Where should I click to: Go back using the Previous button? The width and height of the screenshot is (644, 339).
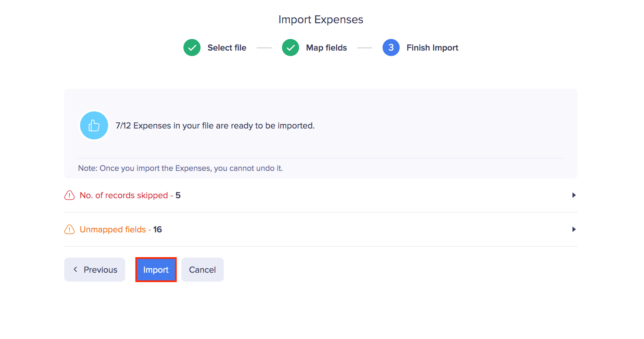point(95,270)
